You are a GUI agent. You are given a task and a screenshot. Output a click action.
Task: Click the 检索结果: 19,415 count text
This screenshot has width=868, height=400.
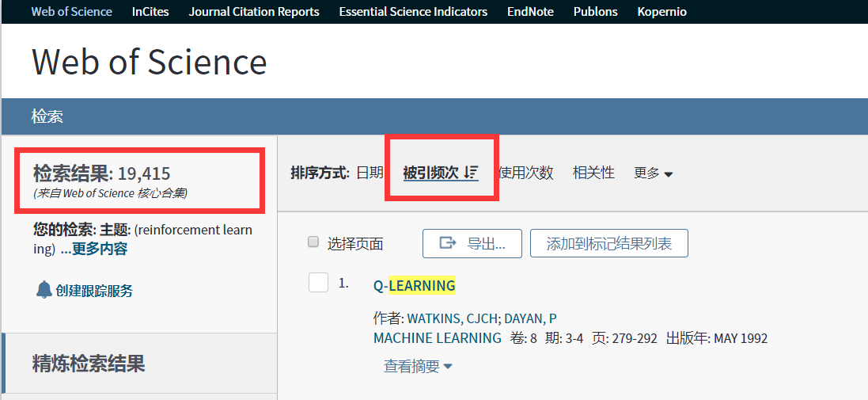tap(102, 173)
